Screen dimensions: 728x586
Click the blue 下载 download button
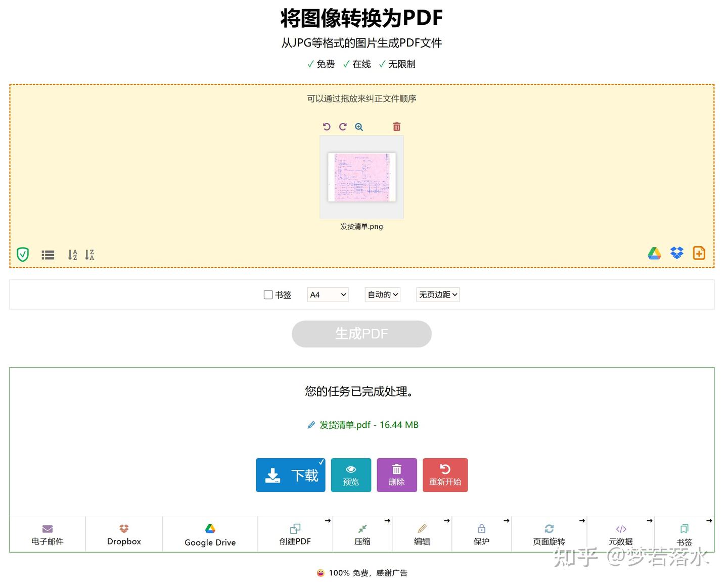coord(291,475)
